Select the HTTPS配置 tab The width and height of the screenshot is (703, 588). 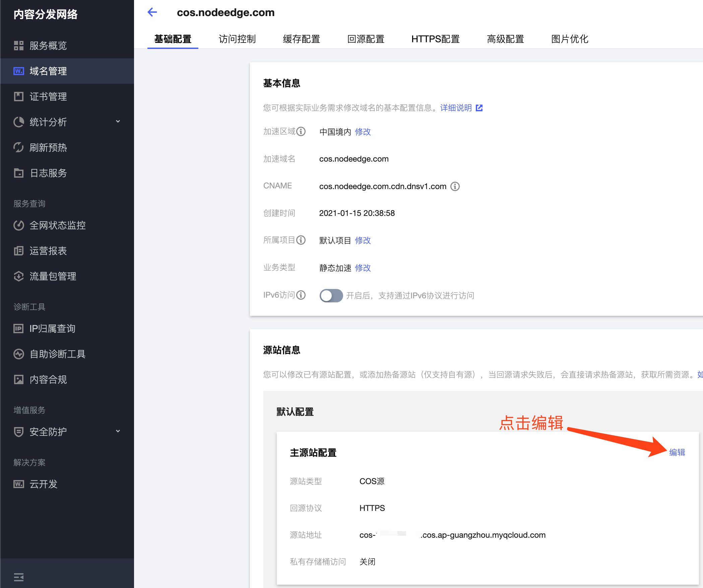coord(436,39)
